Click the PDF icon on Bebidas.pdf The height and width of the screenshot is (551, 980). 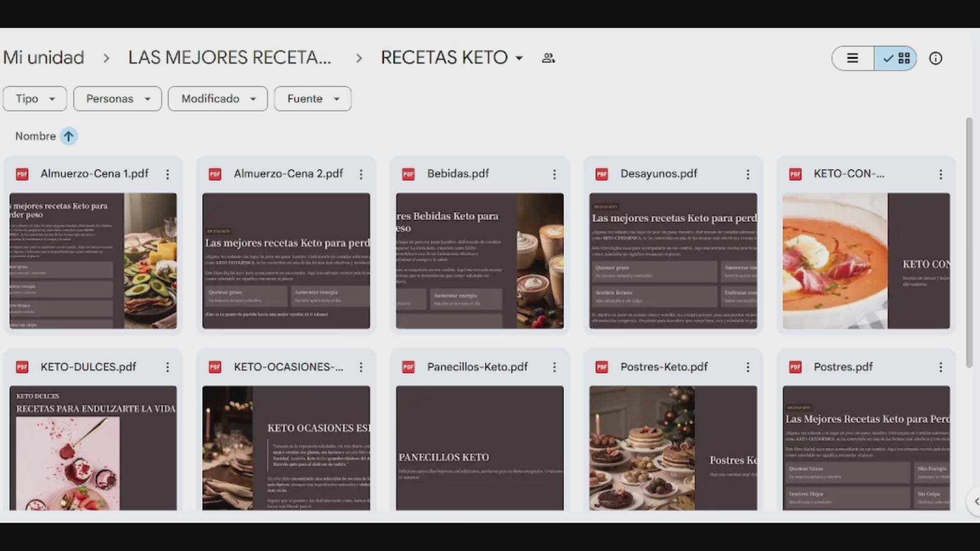(408, 174)
